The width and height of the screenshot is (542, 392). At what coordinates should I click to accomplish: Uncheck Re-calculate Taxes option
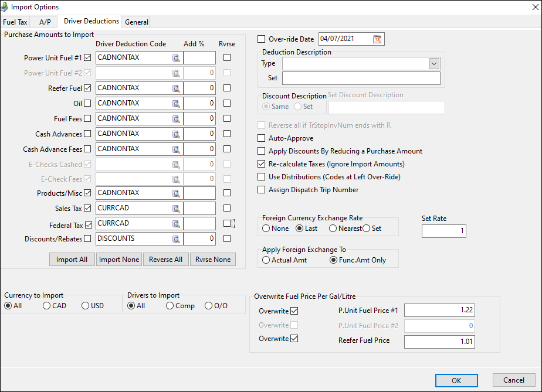pyautogui.click(x=262, y=164)
